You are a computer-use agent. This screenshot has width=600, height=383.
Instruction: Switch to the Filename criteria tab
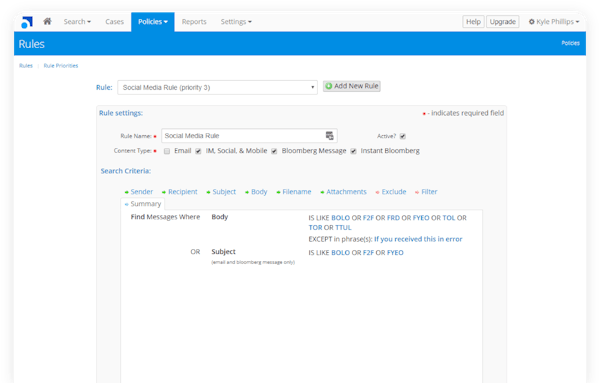coord(294,192)
